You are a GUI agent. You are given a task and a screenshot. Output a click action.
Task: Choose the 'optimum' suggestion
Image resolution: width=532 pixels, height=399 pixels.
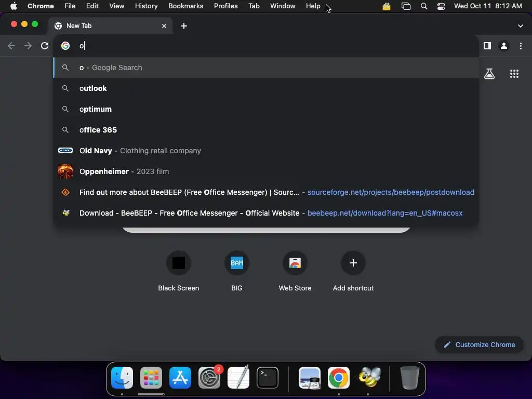pos(266,109)
